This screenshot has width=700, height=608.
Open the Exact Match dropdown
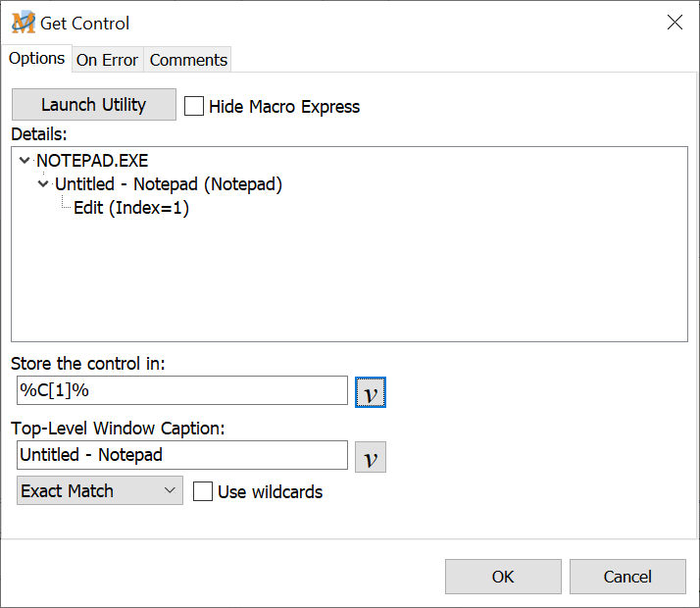[x=99, y=491]
